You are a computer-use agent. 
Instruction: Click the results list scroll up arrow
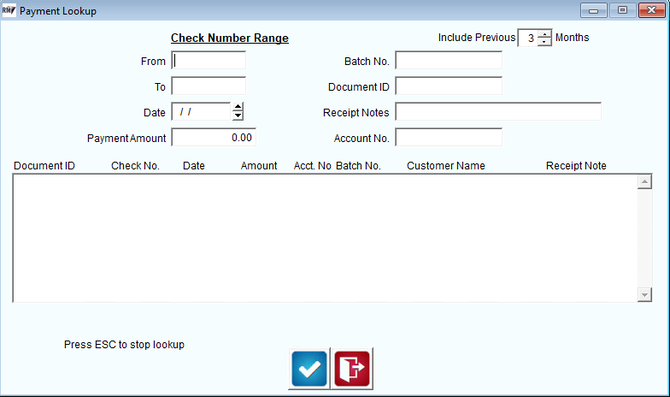(x=644, y=182)
